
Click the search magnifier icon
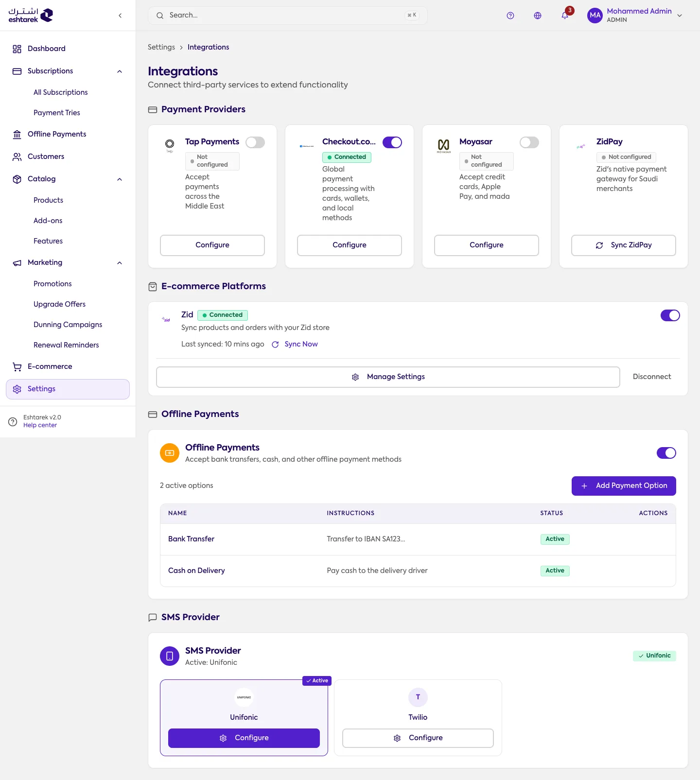click(x=160, y=16)
